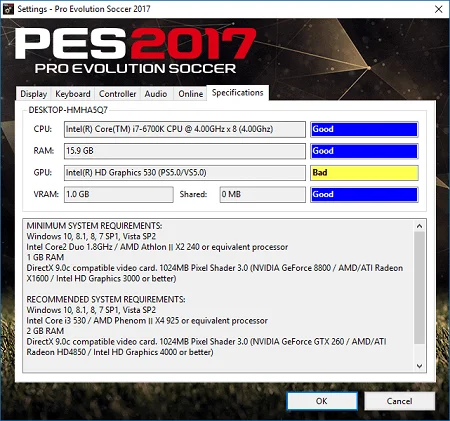This screenshot has height=421, width=450.
Task: Click the Shared 0 MB field
Action: (263, 194)
